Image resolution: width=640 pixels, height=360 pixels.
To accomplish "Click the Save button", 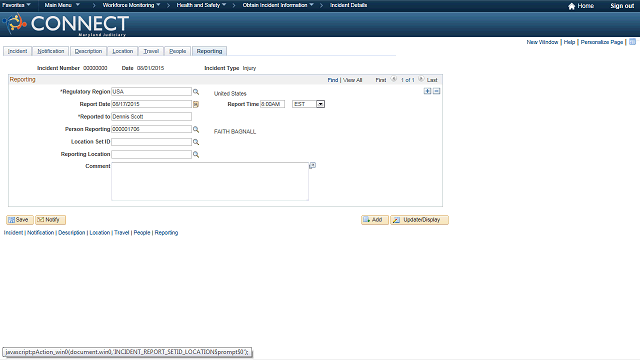I will tap(20, 220).
